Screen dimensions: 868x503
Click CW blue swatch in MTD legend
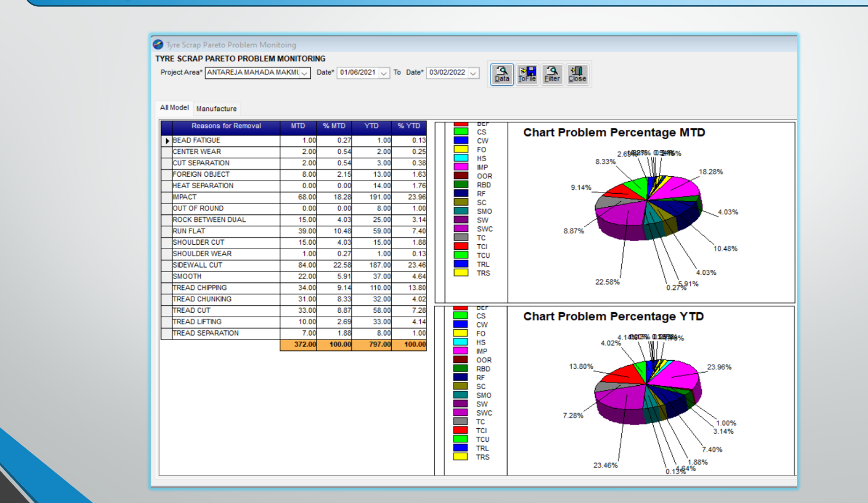pos(461,141)
